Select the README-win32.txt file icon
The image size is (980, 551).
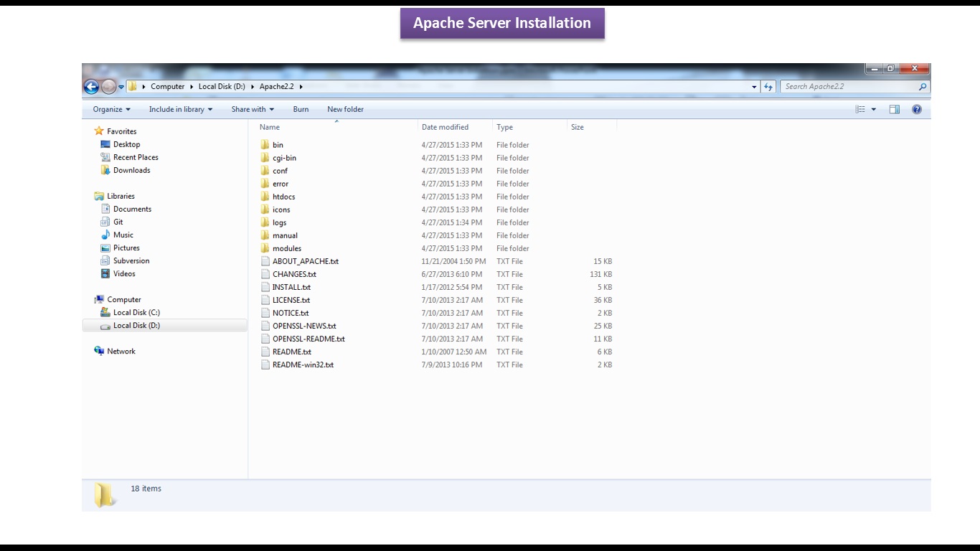(265, 364)
